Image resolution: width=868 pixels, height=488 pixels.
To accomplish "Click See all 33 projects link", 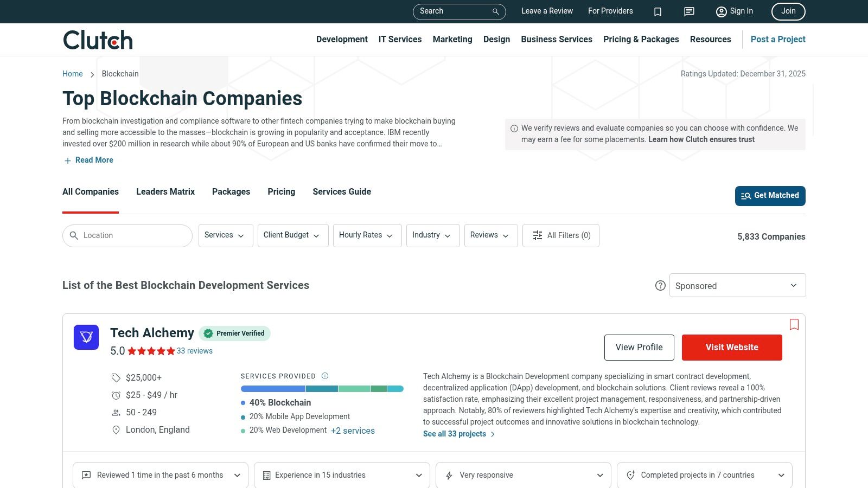I will pos(459,434).
